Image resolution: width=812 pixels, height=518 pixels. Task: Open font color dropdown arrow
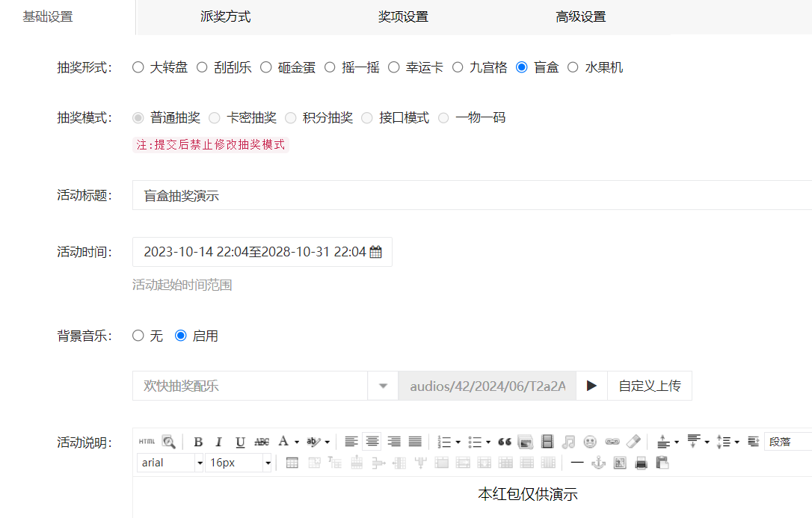pyautogui.click(x=297, y=443)
